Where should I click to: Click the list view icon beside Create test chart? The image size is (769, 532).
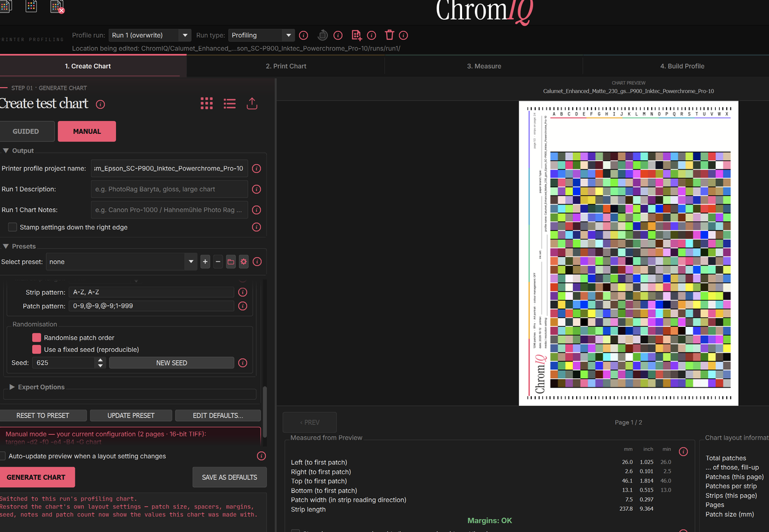point(229,104)
